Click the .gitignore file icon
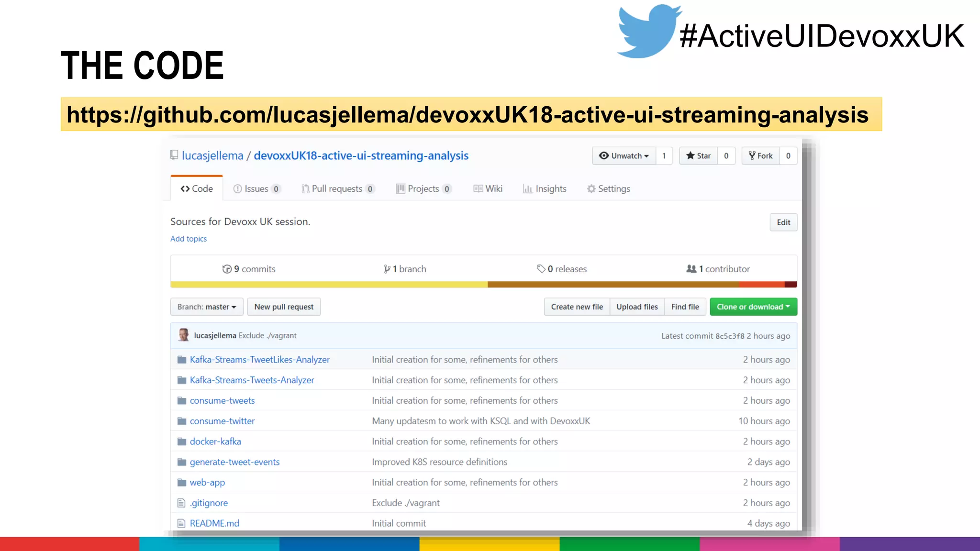 pyautogui.click(x=181, y=503)
